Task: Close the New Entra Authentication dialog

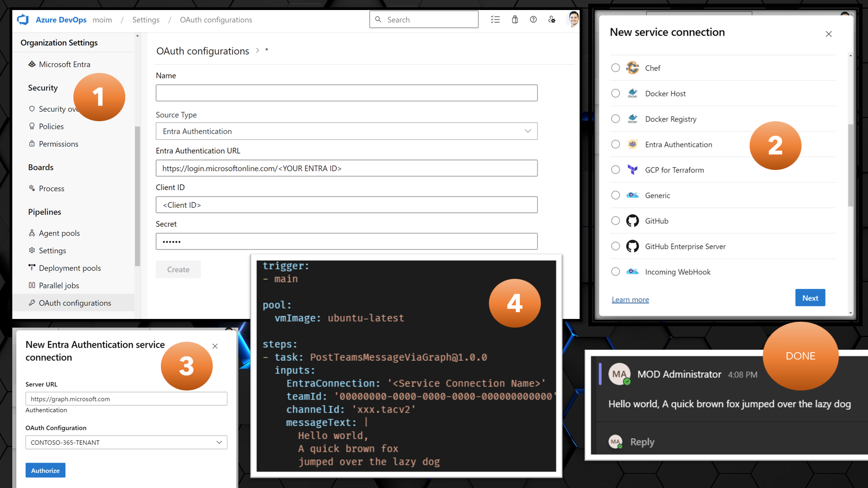Action: point(215,346)
